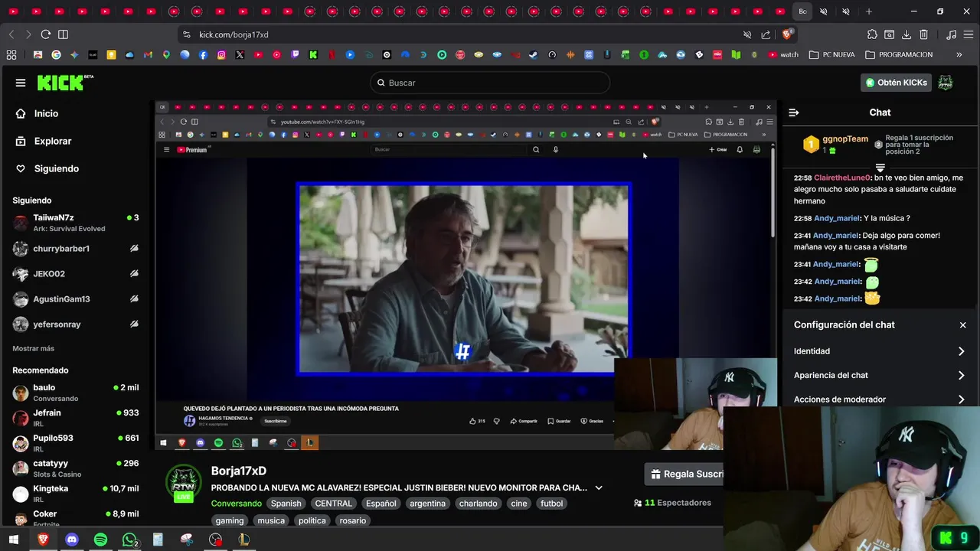
Task: Open followed channel JEKO02
Action: pyautogui.click(x=75, y=274)
